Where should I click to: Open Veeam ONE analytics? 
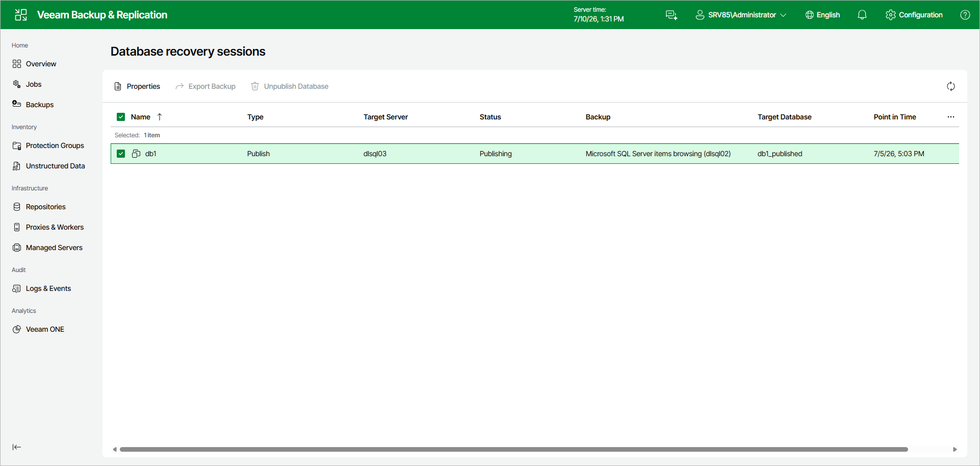coord(45,329)
